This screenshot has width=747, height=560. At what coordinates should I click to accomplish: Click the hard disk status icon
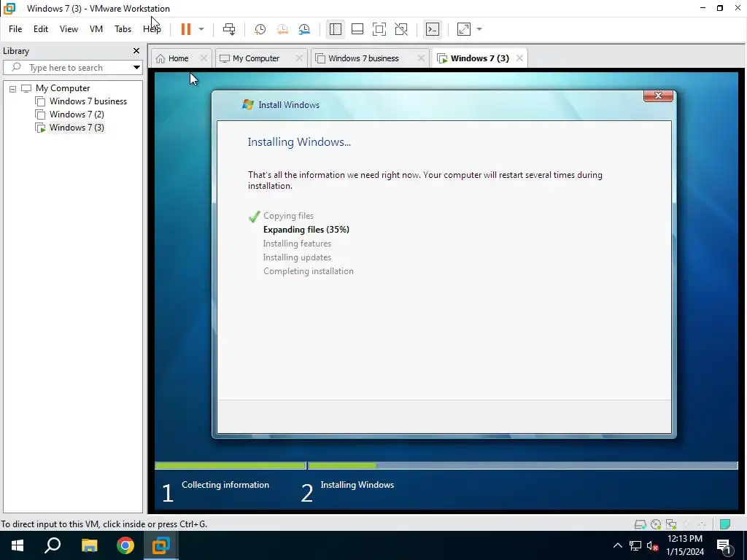640,524
